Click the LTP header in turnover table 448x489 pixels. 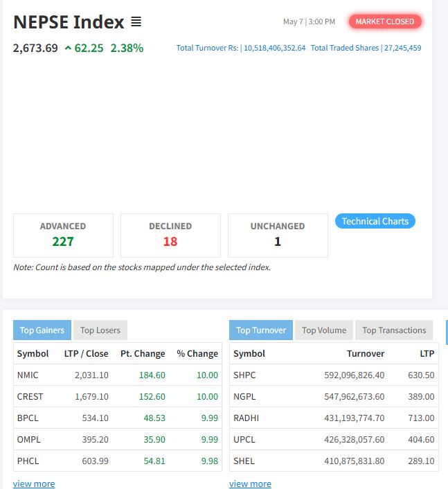coord(427,353)
